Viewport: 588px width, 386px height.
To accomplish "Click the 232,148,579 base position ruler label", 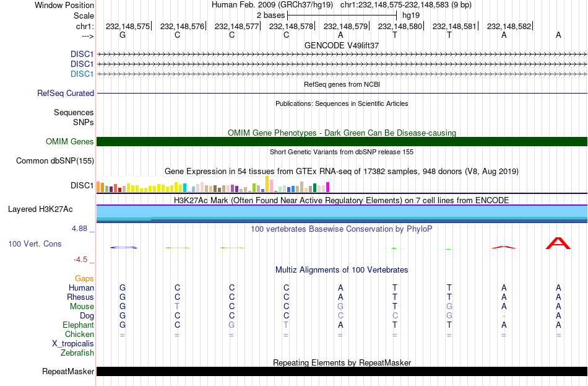I will click(346, 26).
